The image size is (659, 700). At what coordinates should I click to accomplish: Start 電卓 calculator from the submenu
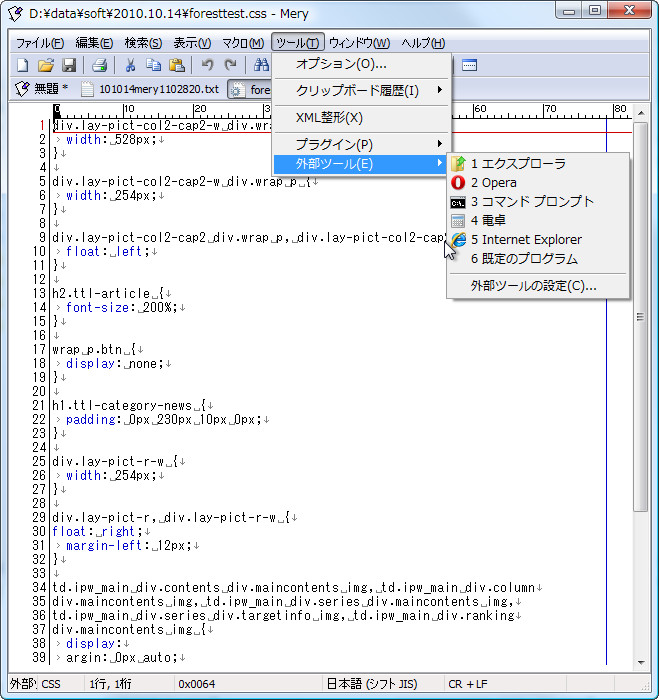pyautogui.click(x=538, y=221)
